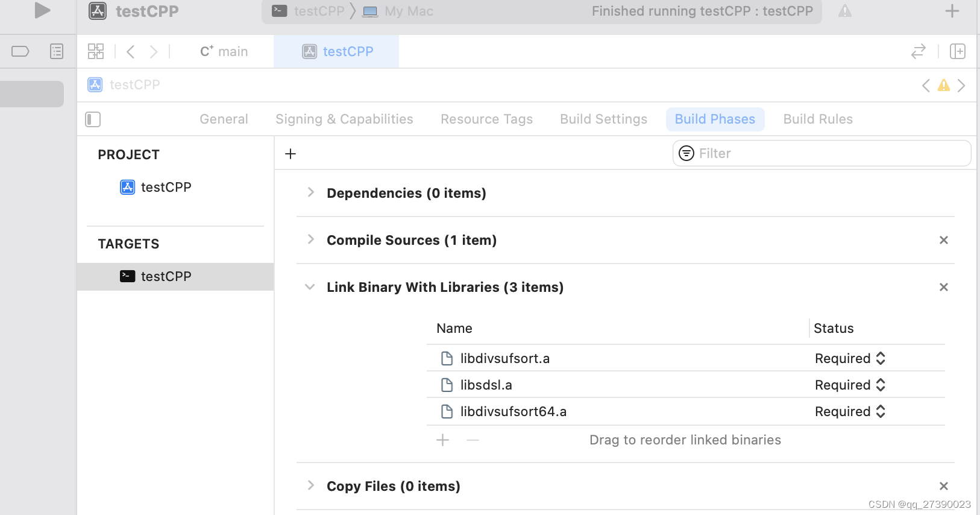Change libdivsufsort64.a Required status
Viewport: 980px width, 515px height.
point(850,411)
